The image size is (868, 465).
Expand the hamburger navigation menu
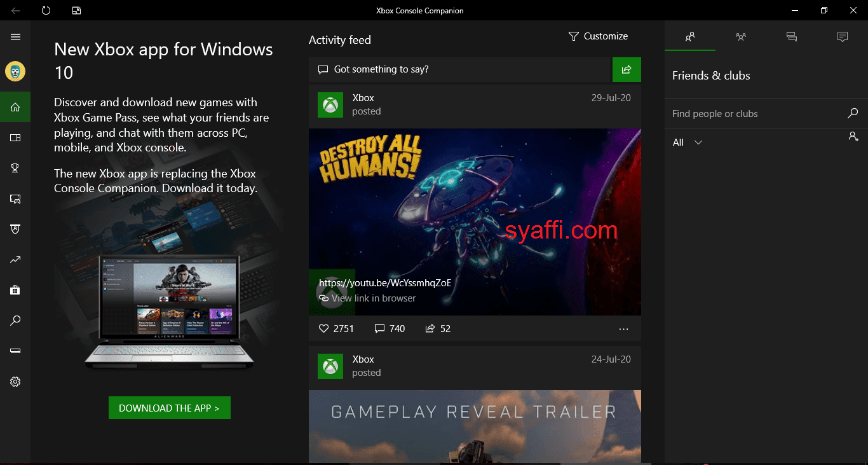(x=15, y=36)
